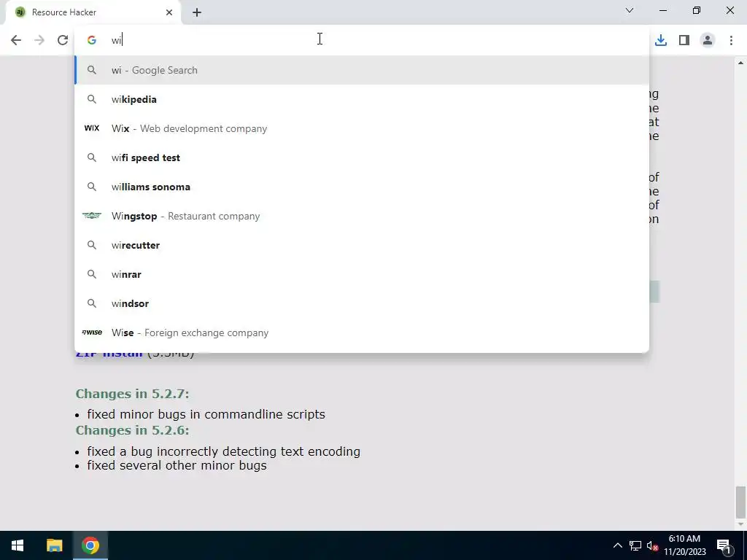Open a new tab with plus button
The width and height of the screenshot is (747, 560).
point(197,12)
